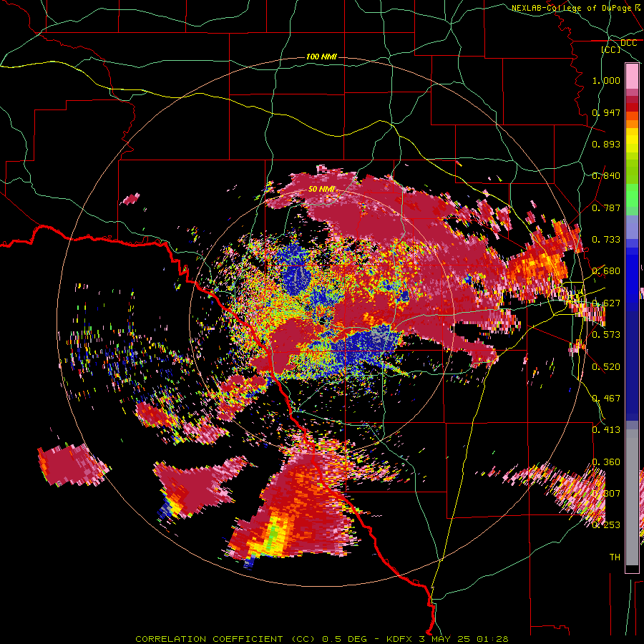Pick the pink top segment of color bar
Image resolution: width=644 pixels, height=644 pixels.
(632, 76)
